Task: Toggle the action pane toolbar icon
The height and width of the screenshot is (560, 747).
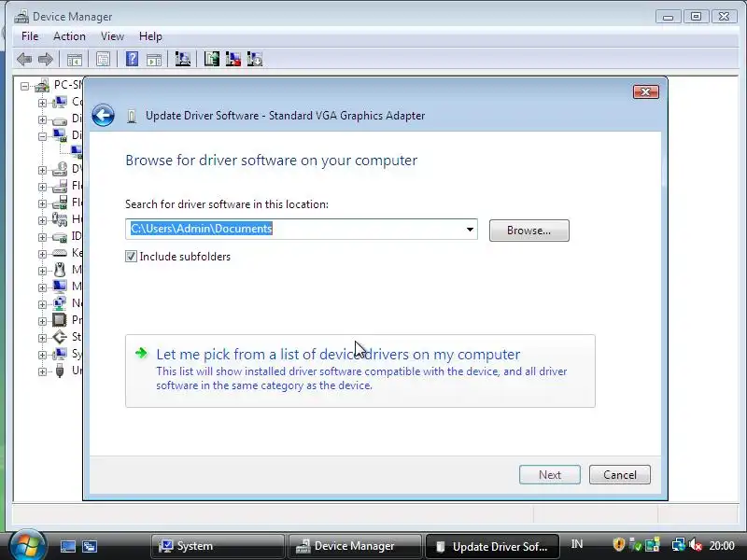Action: click(x=154, y=60)
